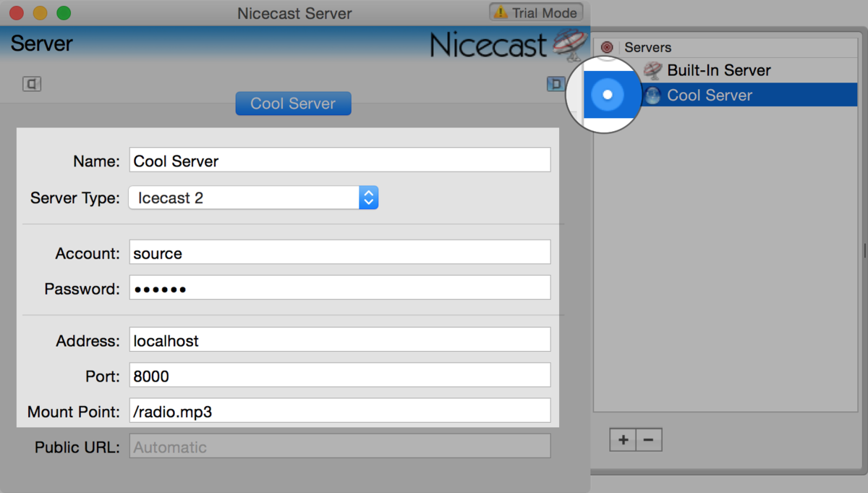The width and height of the screenshot is (868, 493).
Task: Click the Trial Mode button
Action: [535, 12]
